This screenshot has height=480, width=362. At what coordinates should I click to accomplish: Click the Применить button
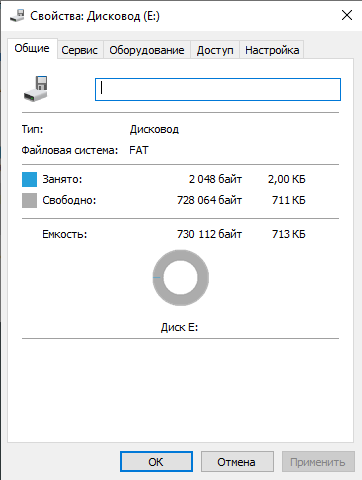coord(318,462)
